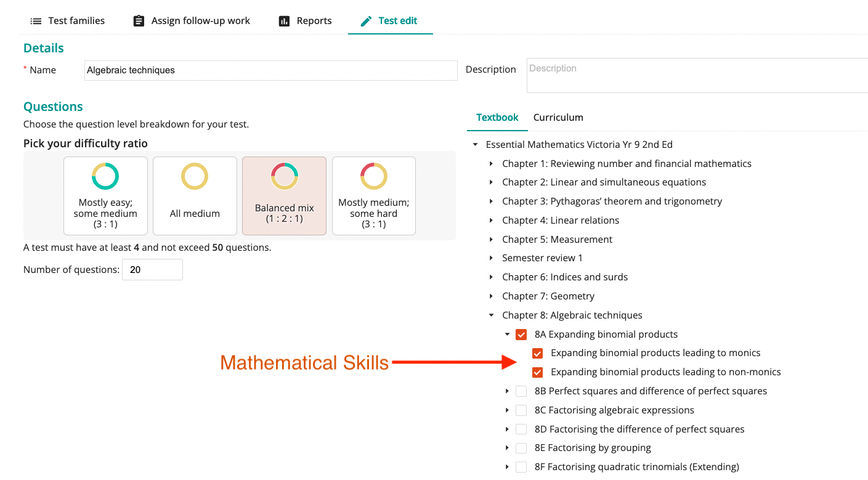Uncheck Expanding binomial products leading to monics
The width and height of the screenshot is (868, 480).
coord(537,353)
